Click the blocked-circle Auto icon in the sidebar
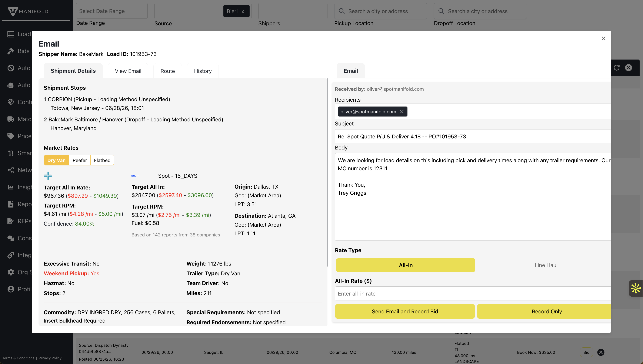The height and width of the screenshot is (364, 643). [x=11, y=68]
